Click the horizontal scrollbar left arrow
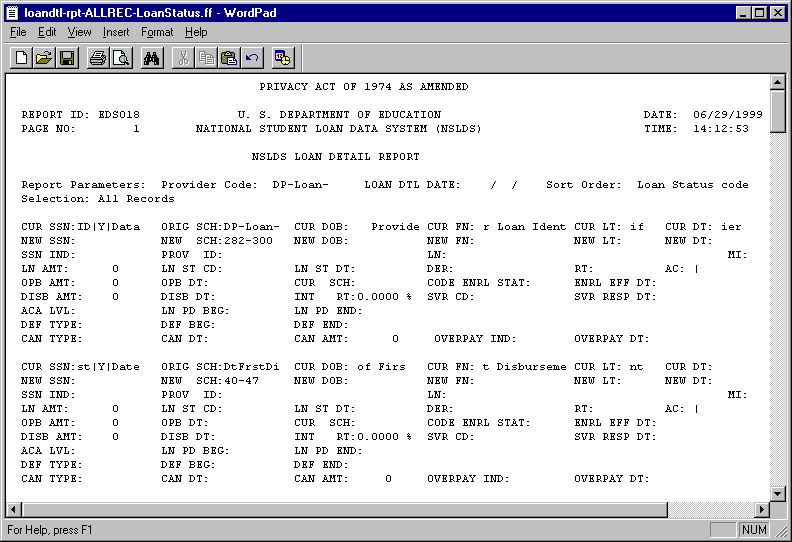 point(14,510)
